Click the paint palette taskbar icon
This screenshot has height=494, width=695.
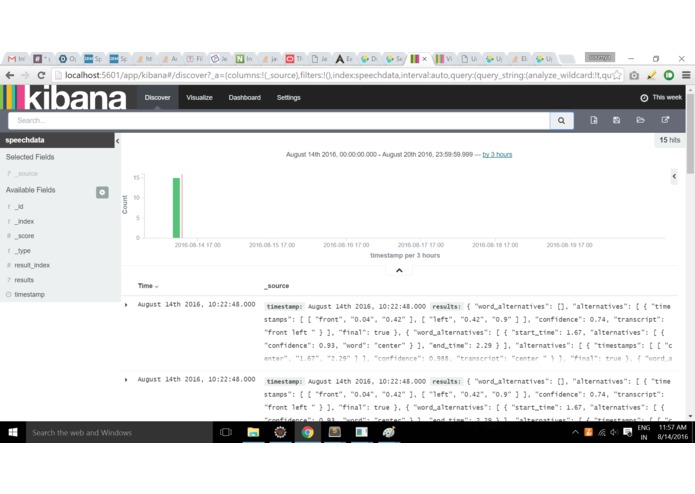(389, 432)
